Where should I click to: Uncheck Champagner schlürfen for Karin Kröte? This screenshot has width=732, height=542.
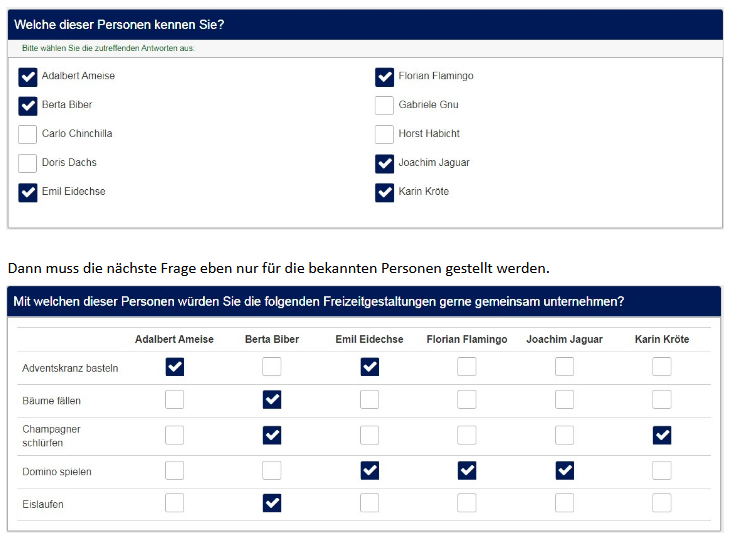[661, 435]
